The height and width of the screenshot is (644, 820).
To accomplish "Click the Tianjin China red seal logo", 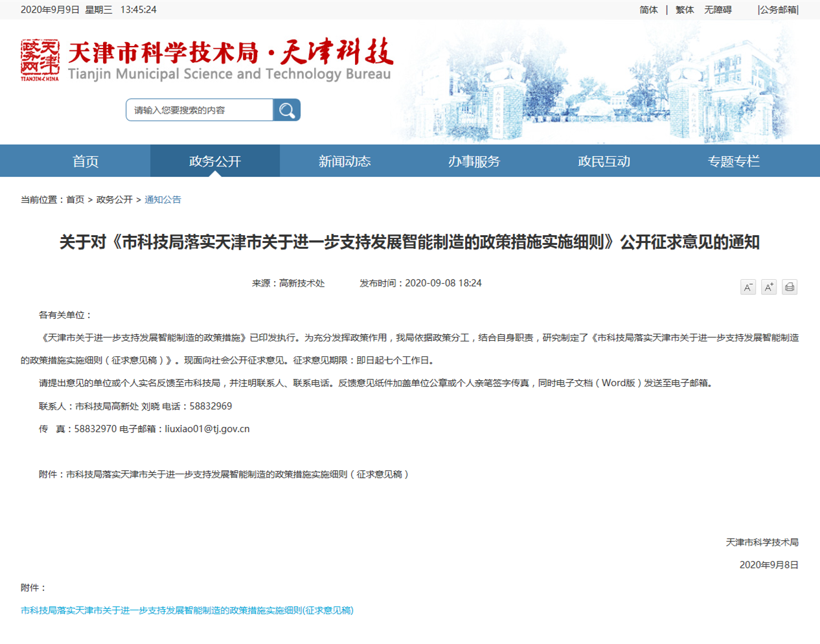I will tap(40, 60).
